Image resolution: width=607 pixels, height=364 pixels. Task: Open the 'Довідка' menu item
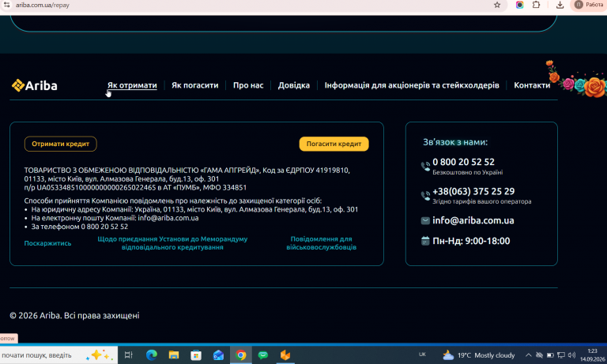tap(294, 85)
